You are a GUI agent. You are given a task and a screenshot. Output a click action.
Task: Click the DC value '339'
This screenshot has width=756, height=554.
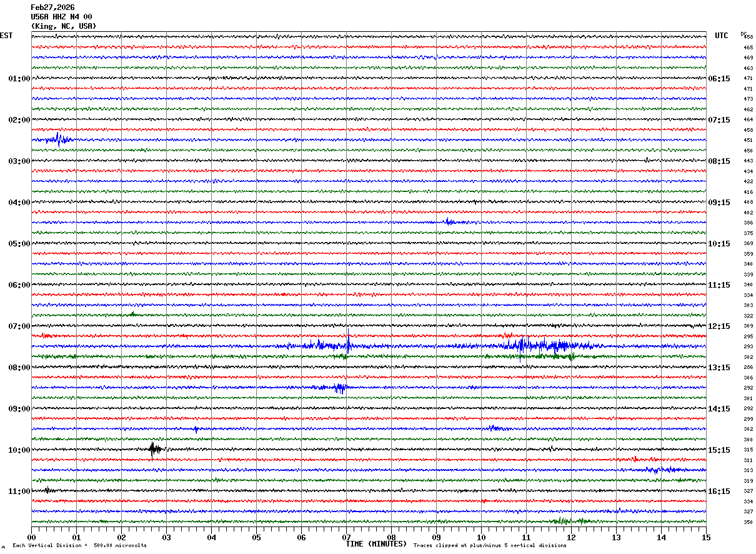point(748,275)
